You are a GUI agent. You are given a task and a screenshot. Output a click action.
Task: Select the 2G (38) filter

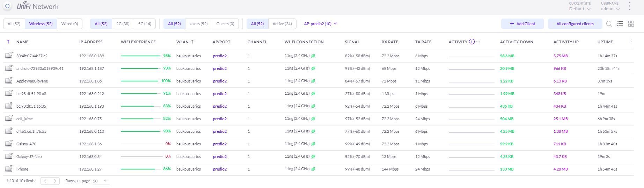pyautogui.click(x=123, y=24)
